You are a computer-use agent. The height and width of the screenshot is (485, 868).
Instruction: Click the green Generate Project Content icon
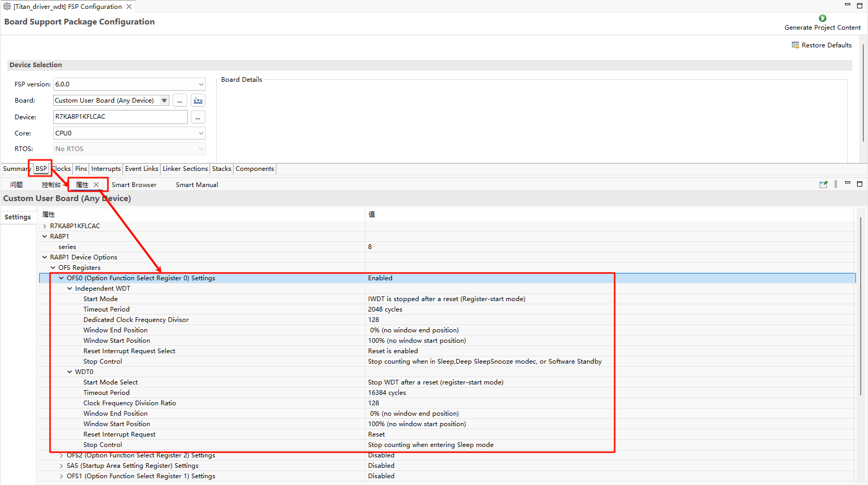(822, 18)
